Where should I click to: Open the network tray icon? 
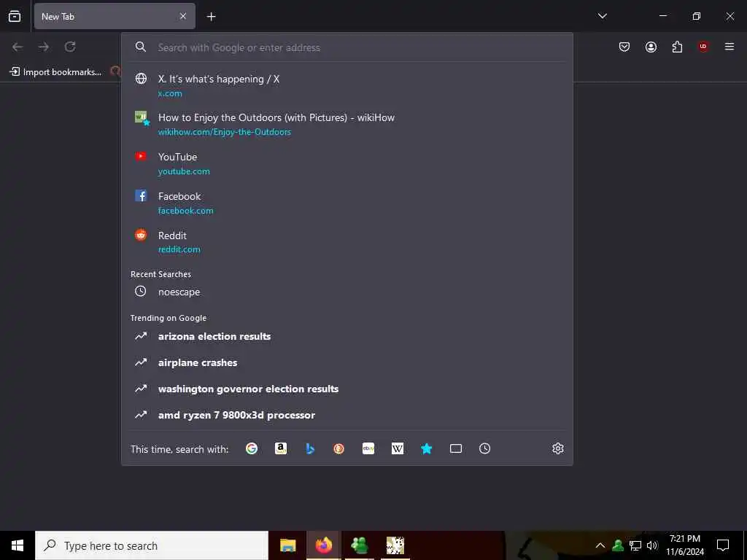pyautogui.click(x=635, y=545)
